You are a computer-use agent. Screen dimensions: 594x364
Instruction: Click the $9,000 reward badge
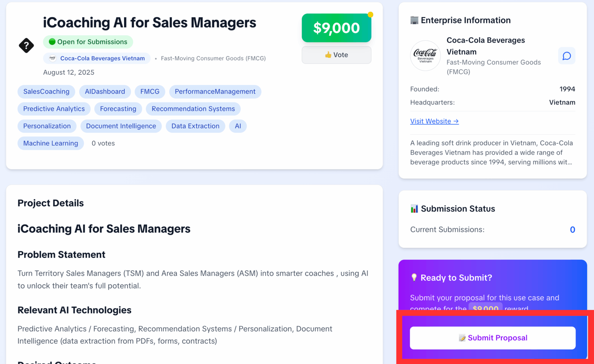(336, 28)
